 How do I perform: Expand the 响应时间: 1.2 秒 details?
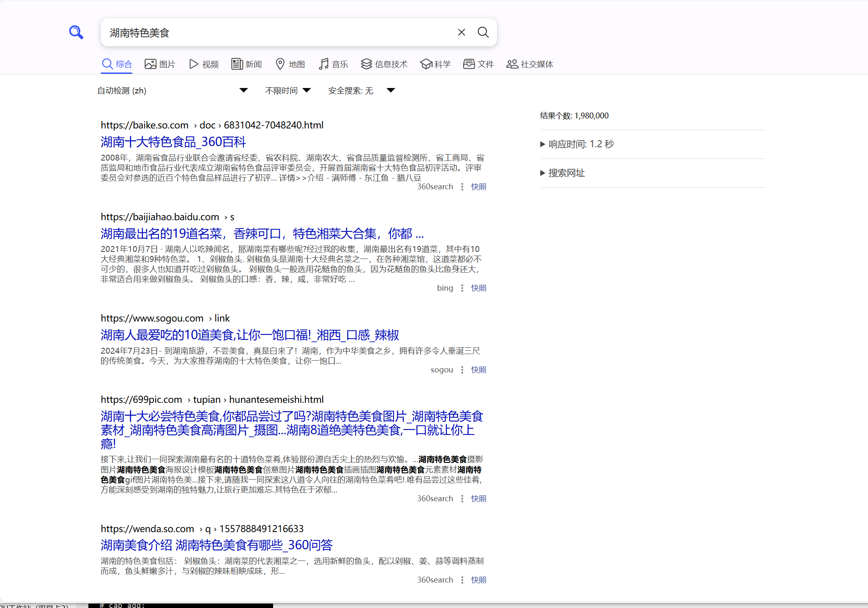[x=577, y=144]
